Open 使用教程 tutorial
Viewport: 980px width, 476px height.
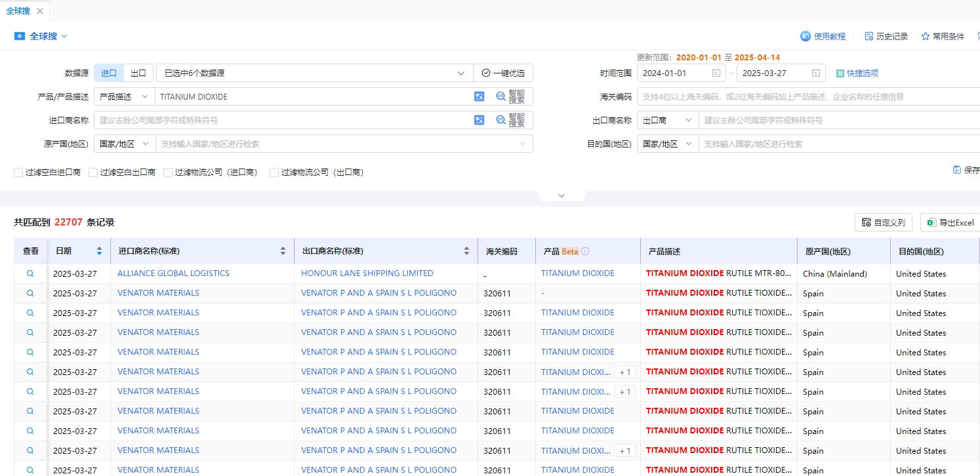pyautogui.click(x=823, y=37)
